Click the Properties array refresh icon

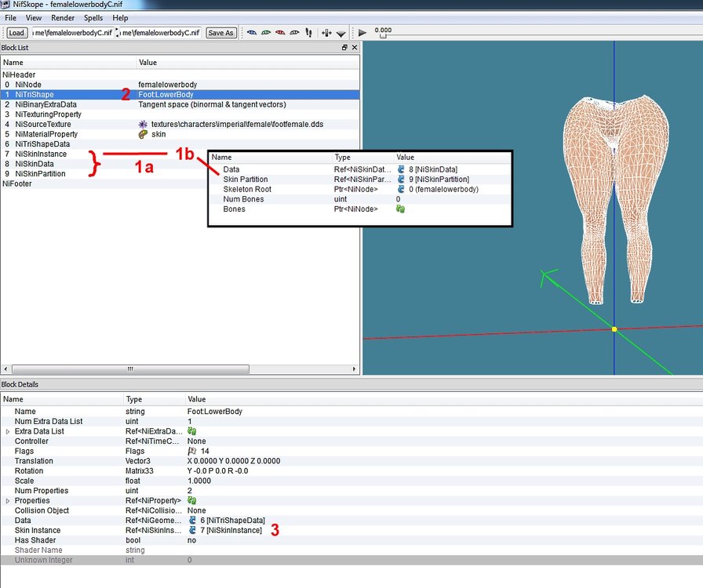pos(192,500)
